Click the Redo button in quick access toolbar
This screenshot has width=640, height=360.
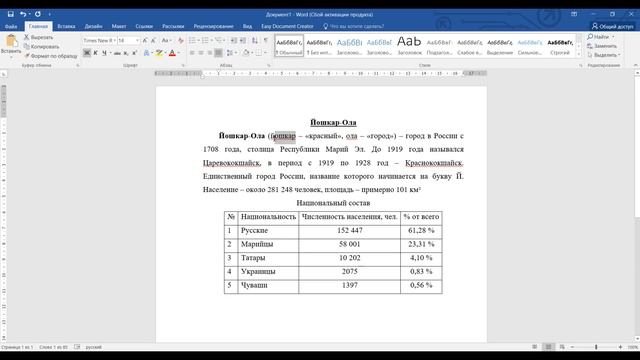(38, 14)
